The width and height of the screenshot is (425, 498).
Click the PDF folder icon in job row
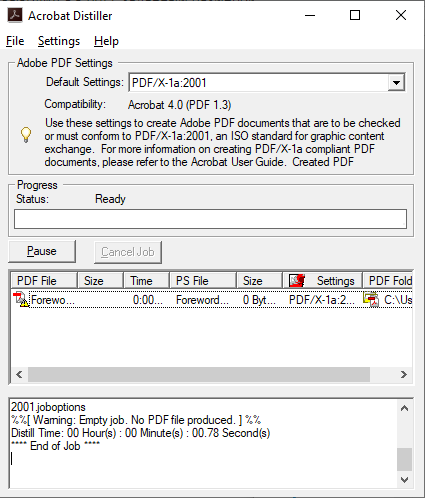[371, 299]
